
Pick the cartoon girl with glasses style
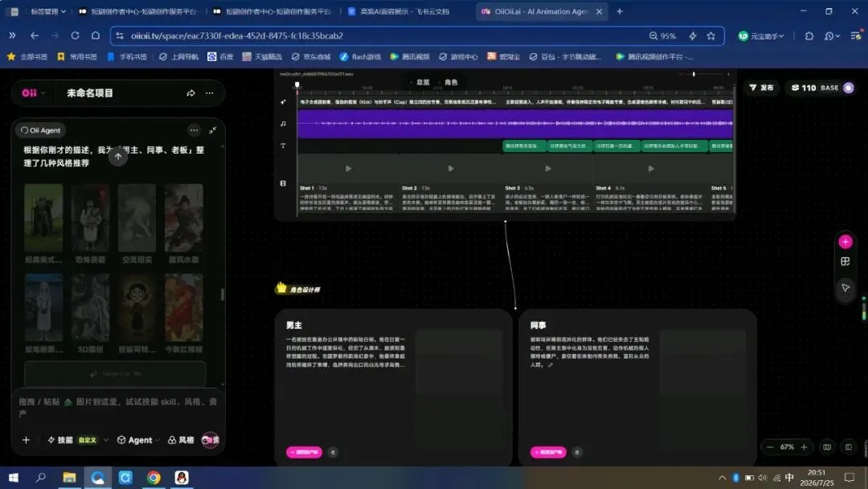[137, 307]
